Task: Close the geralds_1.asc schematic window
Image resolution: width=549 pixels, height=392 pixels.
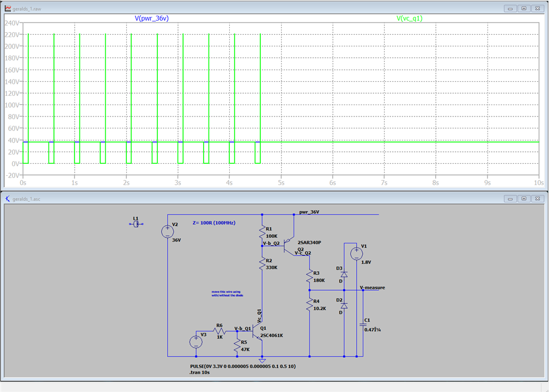Action: [x=537, y=199]
